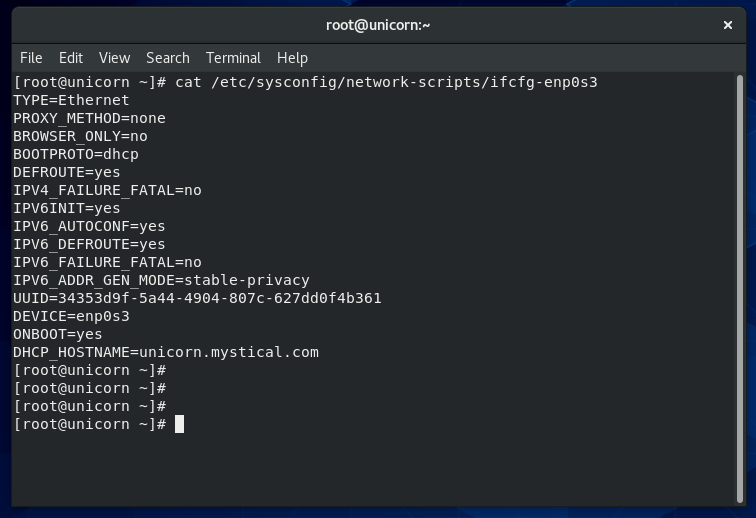This screenshot has height=518, width=756.
Task: Click the root@unicorn:~ window title
Action: pyautogui.click(x=378, y=25)
